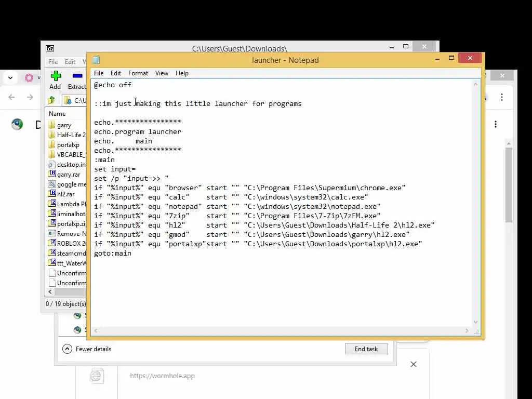Collapse with Fewer details button
The width and height of the screenshot is (532, 399).
87,349
